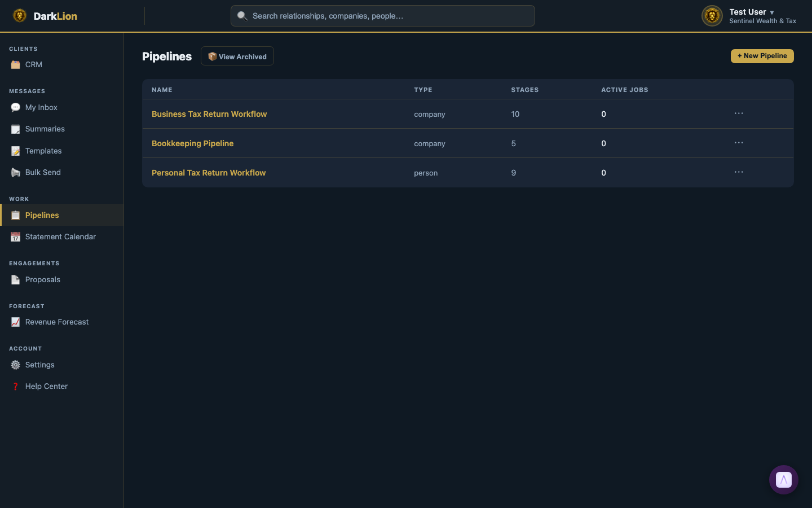The image size is (812, 508).
Task: Click the My Inbox speech bubble icon
Action: pos(15,108)
